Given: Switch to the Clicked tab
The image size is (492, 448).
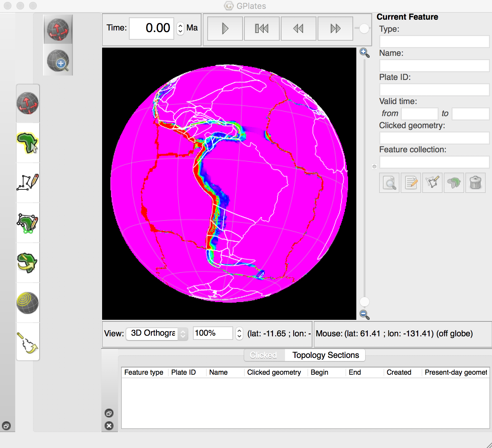Looking at the screenshot, I should point(263,355).
